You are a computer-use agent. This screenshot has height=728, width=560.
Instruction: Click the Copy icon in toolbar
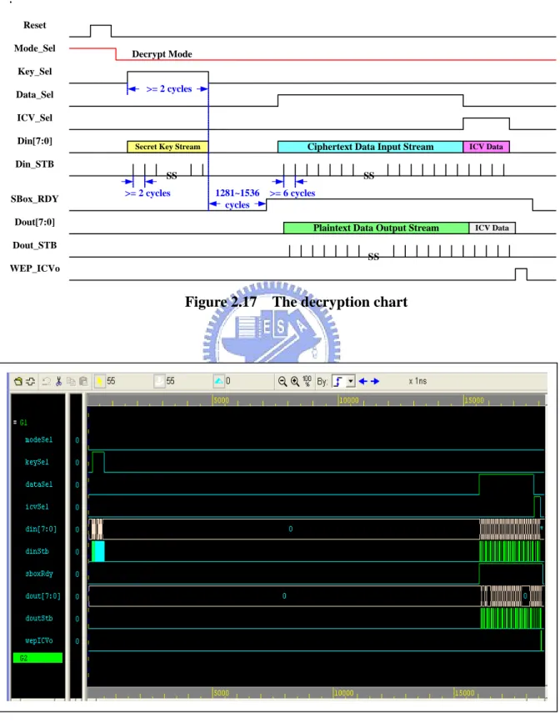pos(71,381)
